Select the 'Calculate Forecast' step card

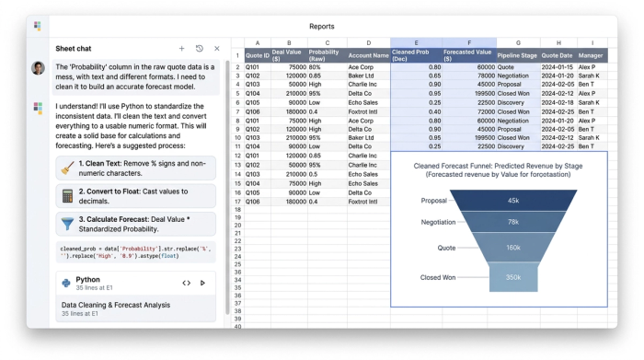[x=135, y=224]
